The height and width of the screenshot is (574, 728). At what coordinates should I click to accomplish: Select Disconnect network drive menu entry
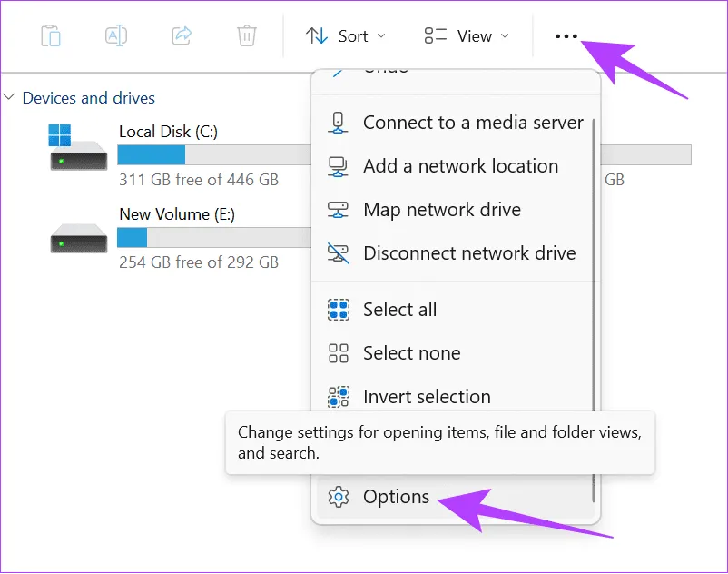468,253
